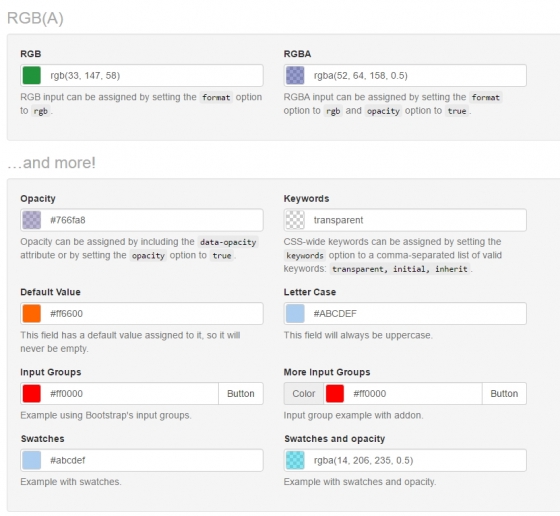The width and height of the screenshot is (560, 516).
Task: Open the green RGB color swatch
Action: pyautogui.click(x=32, y=75)
